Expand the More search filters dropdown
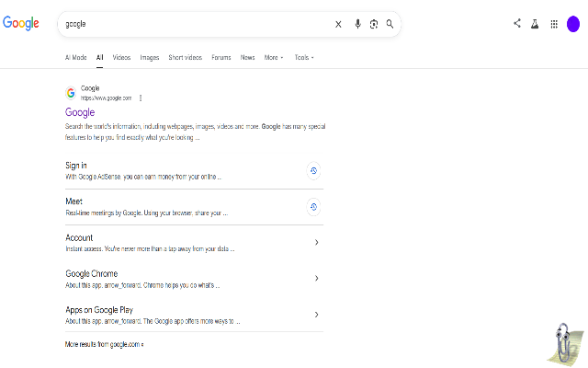This screenshot has width=588, height=368. 274,57
